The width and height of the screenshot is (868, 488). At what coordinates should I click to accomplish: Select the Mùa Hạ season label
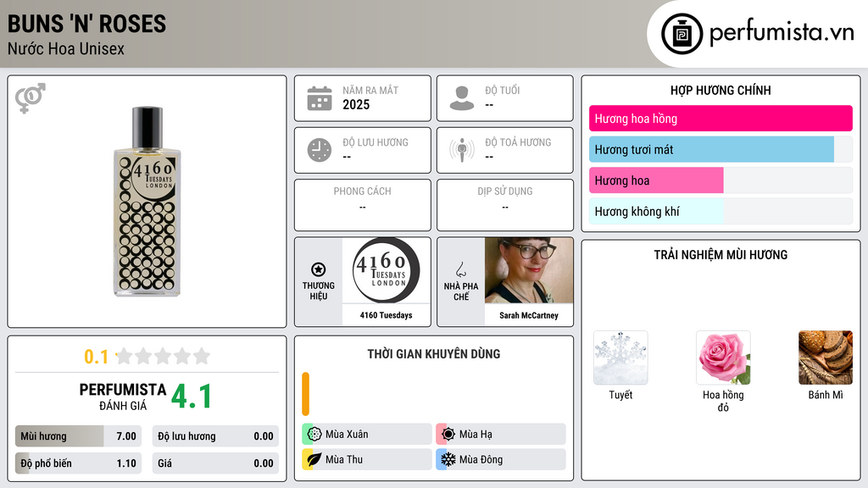click(x=476, y=435)
